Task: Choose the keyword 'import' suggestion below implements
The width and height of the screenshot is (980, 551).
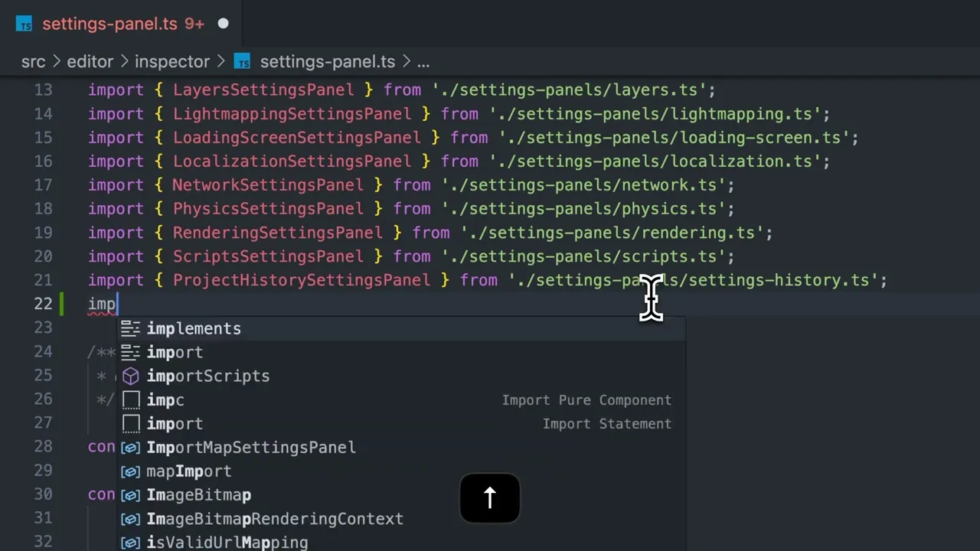Action: coord(401,352)
